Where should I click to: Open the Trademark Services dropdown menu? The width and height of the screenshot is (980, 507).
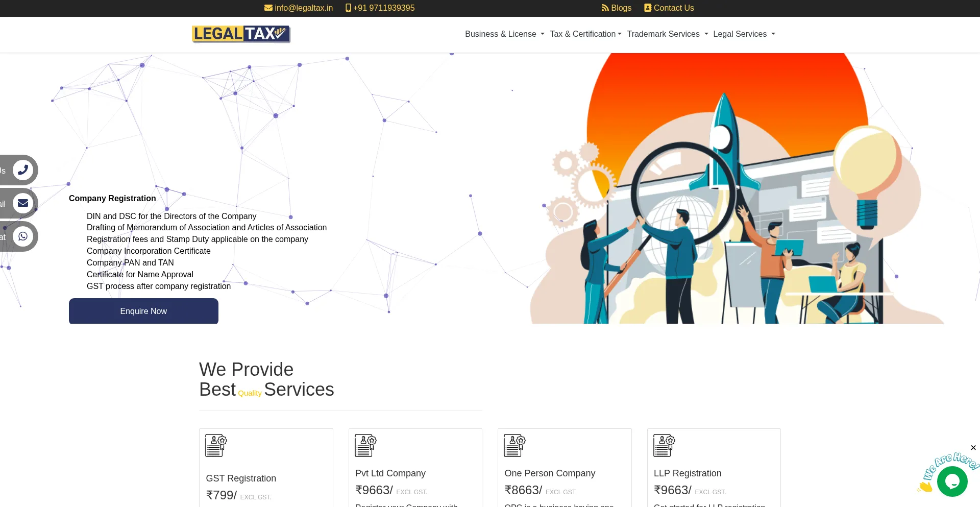pos(667,34)
